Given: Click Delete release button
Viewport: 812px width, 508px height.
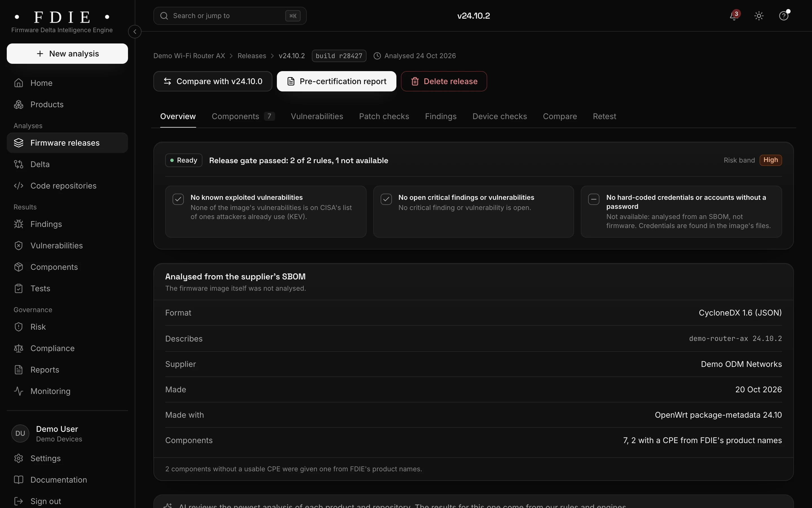Looking at the screenshot, I should click(x=444, y=81).
